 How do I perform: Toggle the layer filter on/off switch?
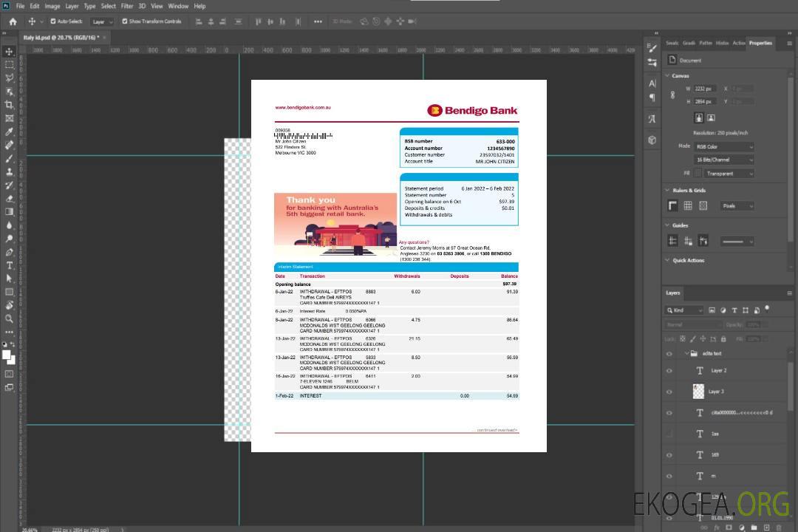(x=767, y=309)
